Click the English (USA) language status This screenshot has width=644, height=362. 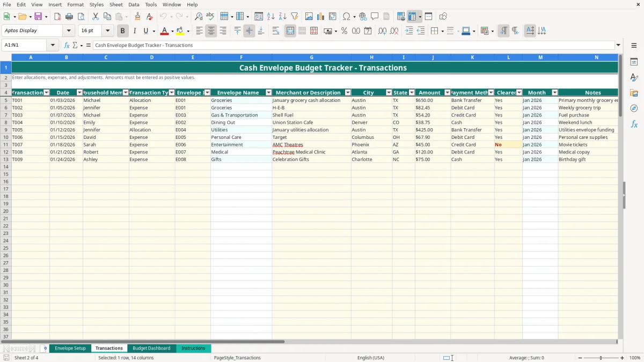(371, 358)
